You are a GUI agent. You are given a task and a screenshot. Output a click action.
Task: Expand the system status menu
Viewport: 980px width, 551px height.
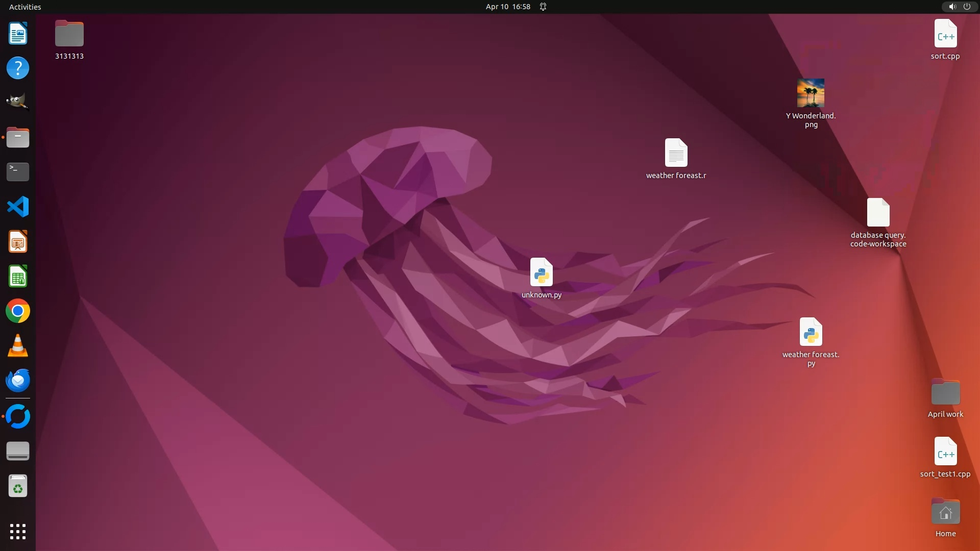coord(959,7)
